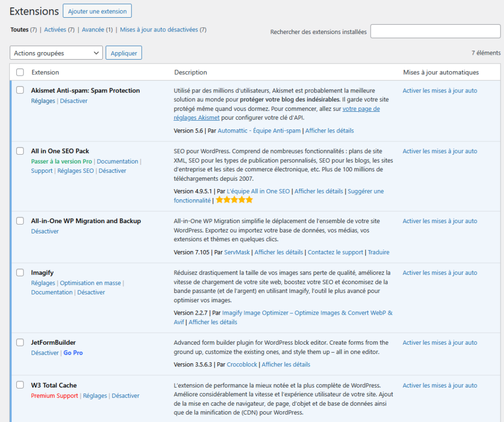The height and width of the screenshot is (422, 504).
Task: Open the Crocoblock author link
Action: point(242,364)
